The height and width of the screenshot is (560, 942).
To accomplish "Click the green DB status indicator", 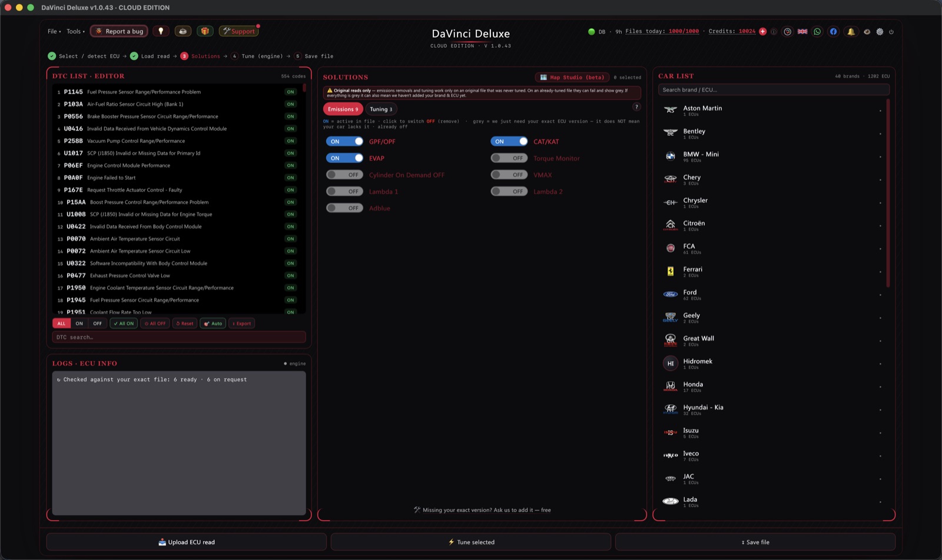I will coord(592,32).
